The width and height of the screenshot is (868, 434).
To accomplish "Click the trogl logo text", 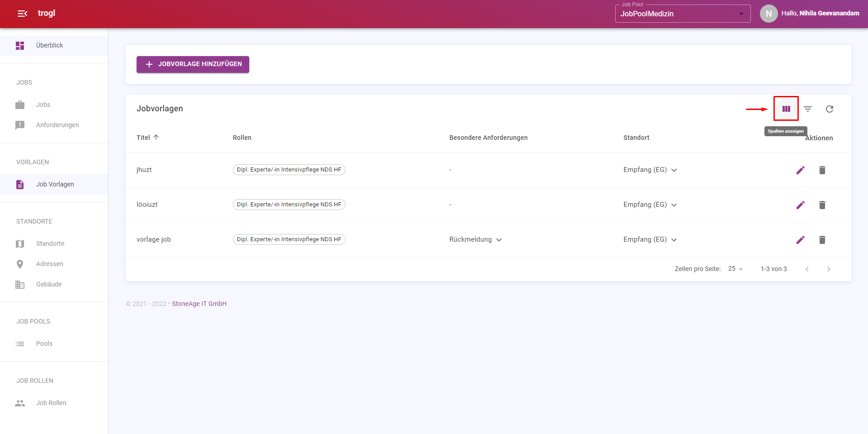I will pos(47,13).
